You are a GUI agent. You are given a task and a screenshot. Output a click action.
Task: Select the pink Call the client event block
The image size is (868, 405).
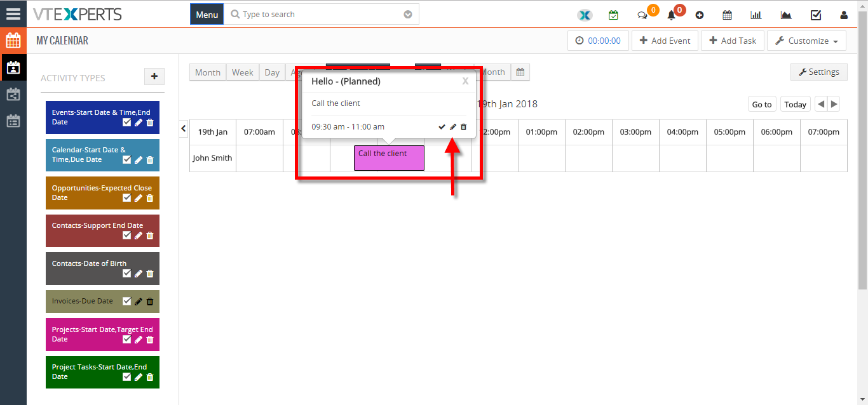389,158
